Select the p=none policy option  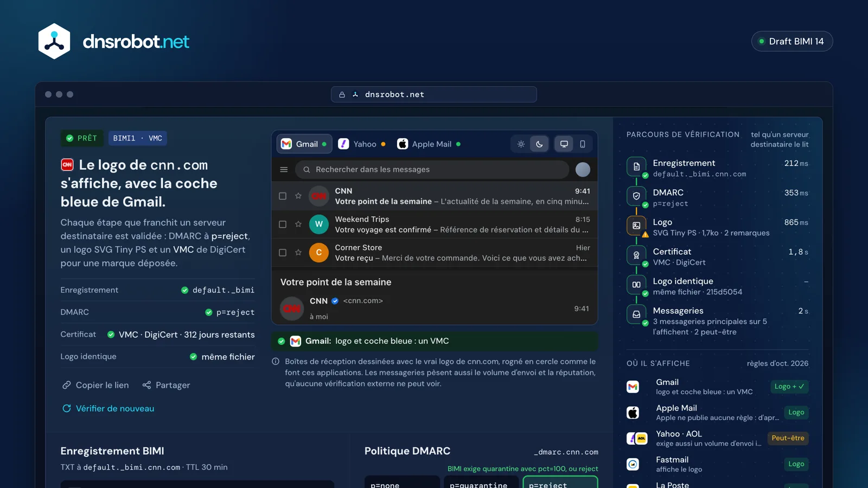pos(402,482)
